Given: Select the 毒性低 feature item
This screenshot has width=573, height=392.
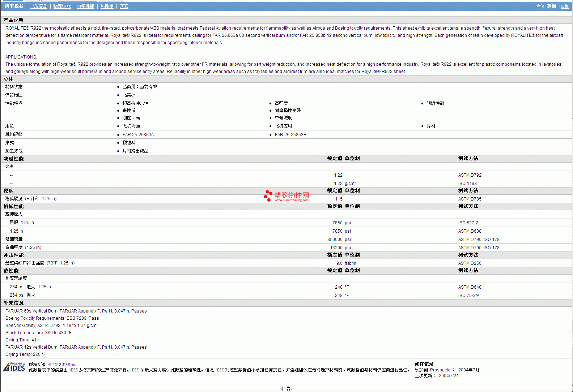Looking at the screenshot, I should pyautogui.click(x=129, y=111).
